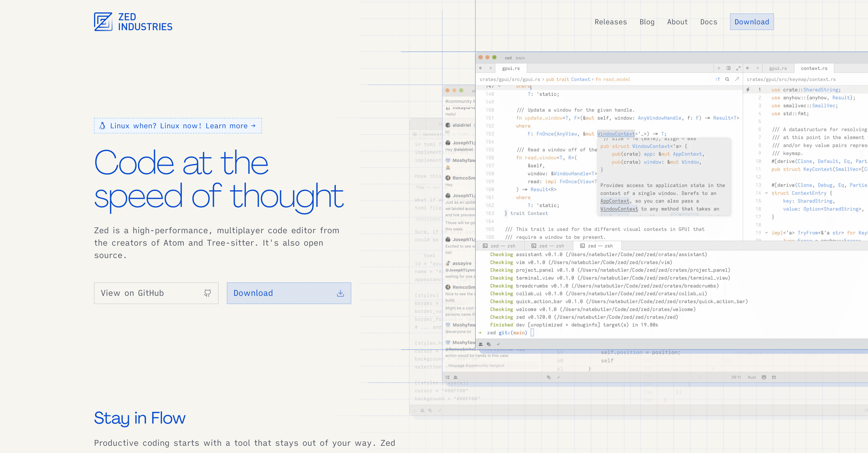Collapse the fold chevron at line 19
868x453 pixels.
[766, 233]
